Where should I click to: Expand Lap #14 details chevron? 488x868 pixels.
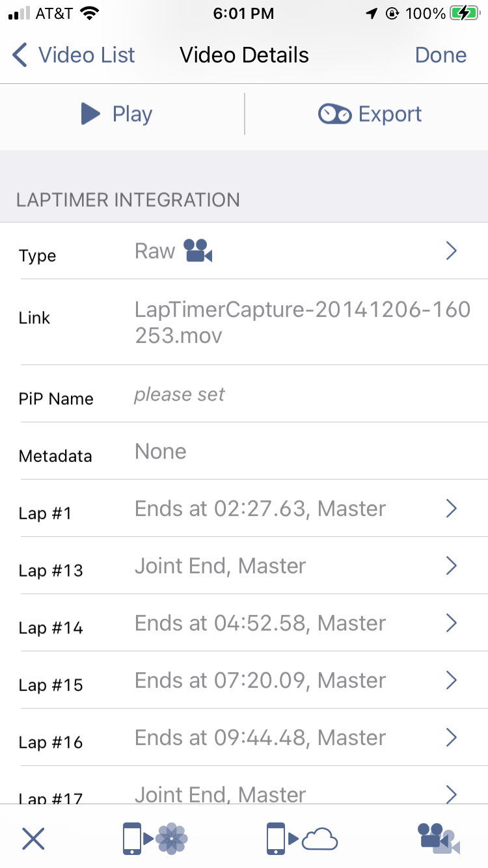[x=451, y=623]
